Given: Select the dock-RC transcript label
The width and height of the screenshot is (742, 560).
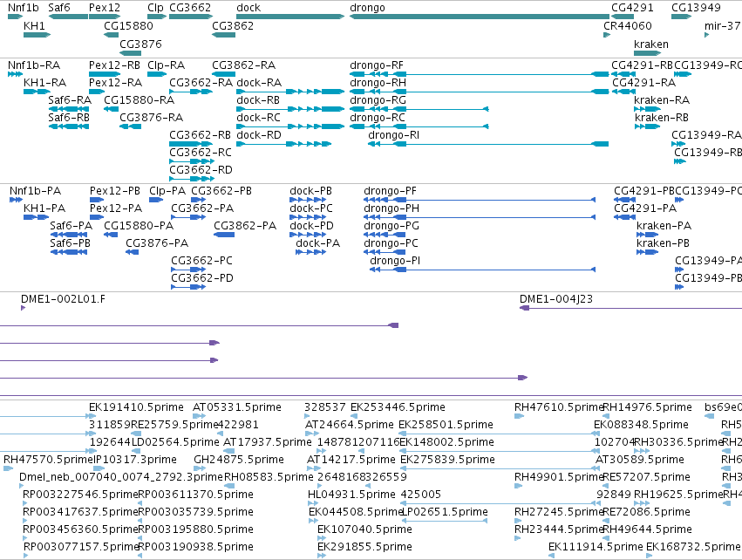Looking at the screenshot, I should coord(258,118).
